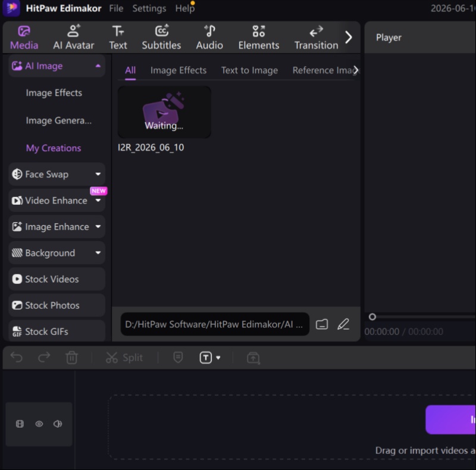Switch to Image Effects tab

point(178,70)
